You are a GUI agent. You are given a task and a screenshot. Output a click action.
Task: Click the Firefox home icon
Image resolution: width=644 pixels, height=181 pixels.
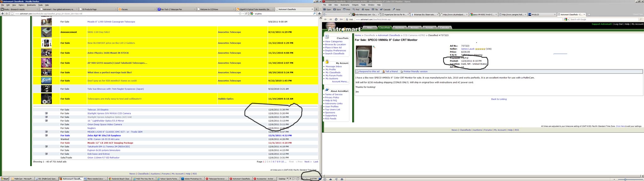pos(319,14)
